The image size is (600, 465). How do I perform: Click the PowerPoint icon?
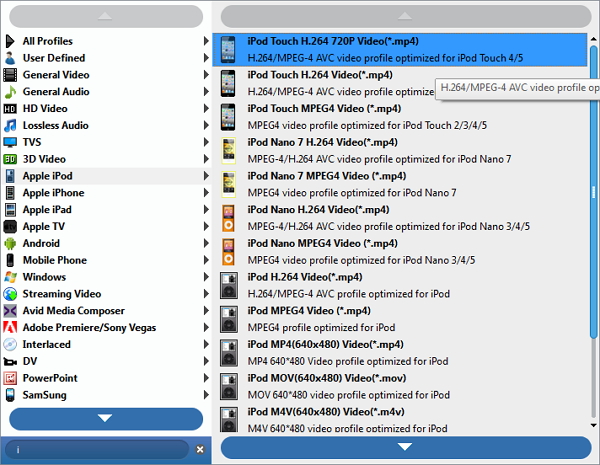[x=10, y=378]
